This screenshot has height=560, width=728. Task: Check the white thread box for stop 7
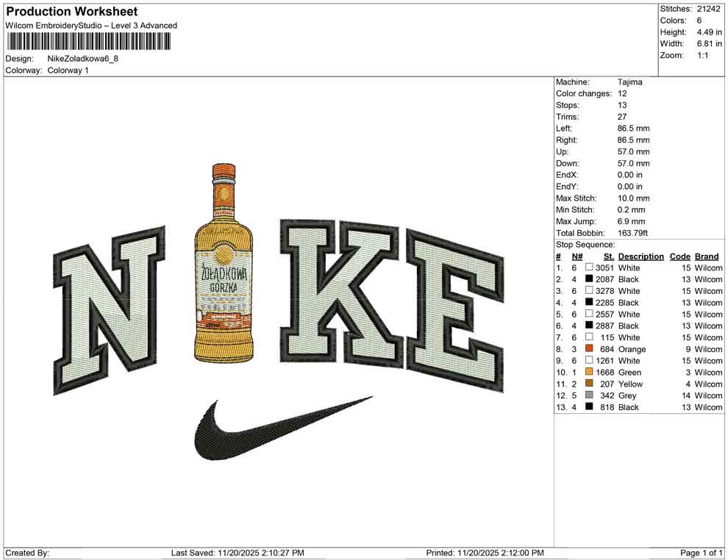coord(589,337)
